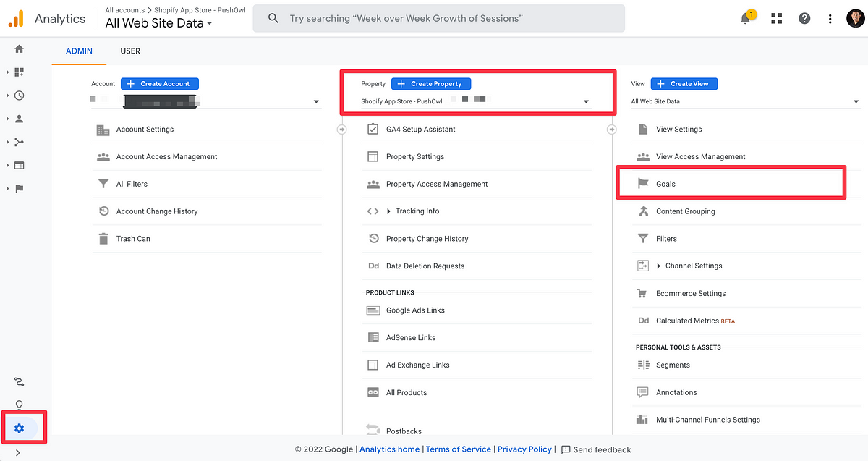Image resolution: width=868 pixels, height=461 pixels.
Task: Open Attribution path icon in sidebar
Action: click(19, 381)
